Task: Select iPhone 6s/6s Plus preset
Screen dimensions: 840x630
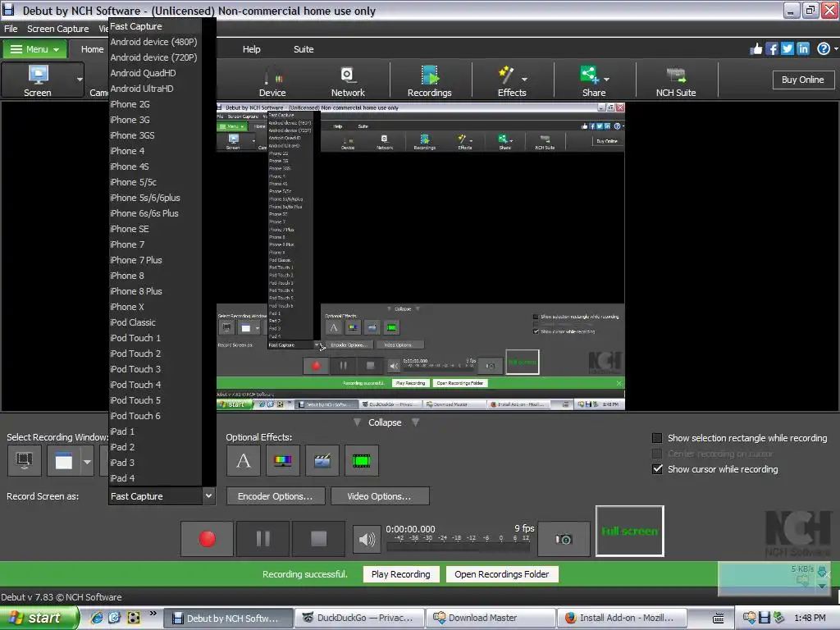Action: [x=155, y=213]
